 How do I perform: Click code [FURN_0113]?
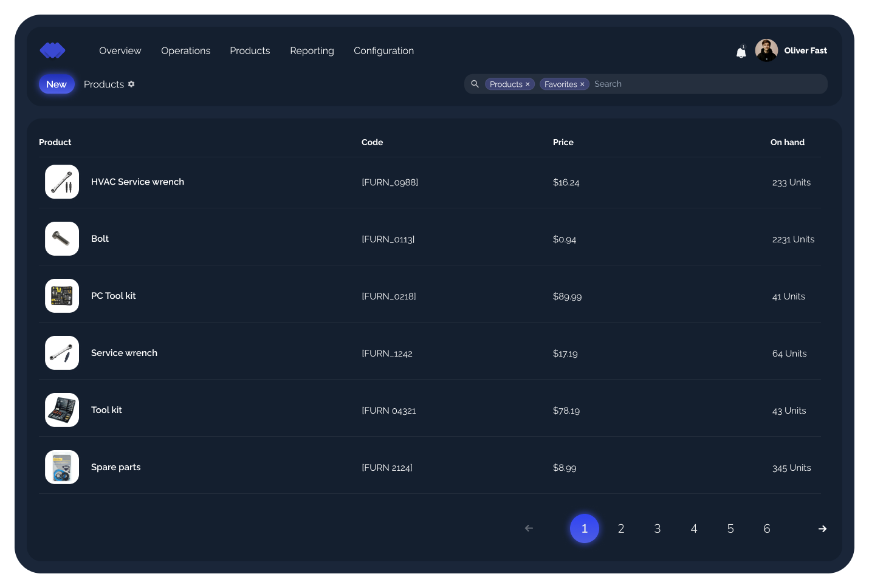point(388,239)
